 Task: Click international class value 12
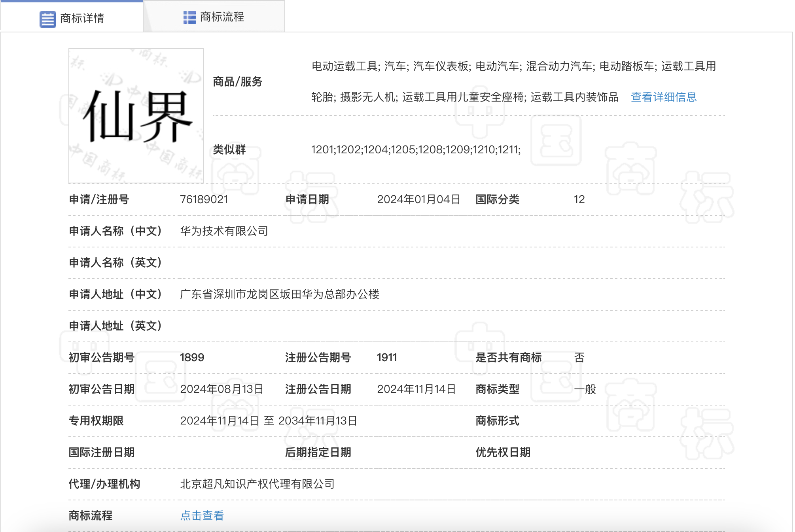pyautogui.click(x=579, y=199)
